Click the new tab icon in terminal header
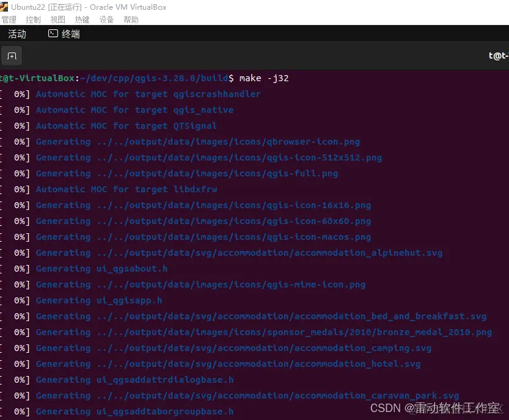Screen dimensions: 509x420 point(12,56)
